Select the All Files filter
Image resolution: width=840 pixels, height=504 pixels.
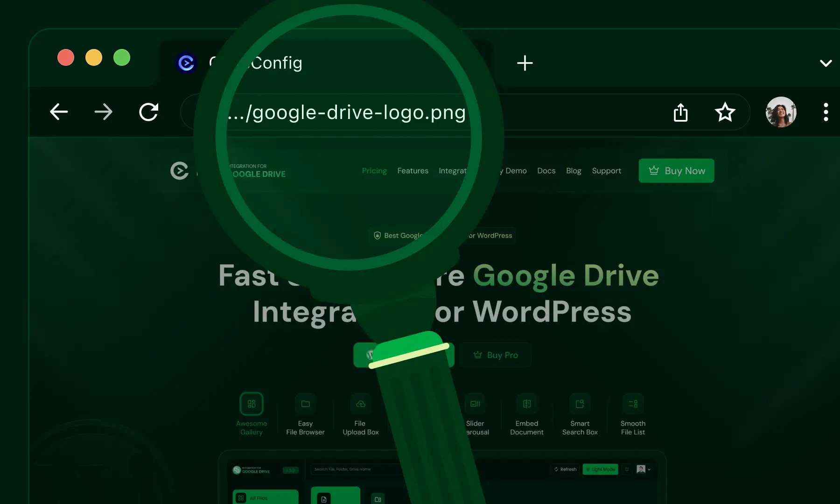click(x=265, y=497)
